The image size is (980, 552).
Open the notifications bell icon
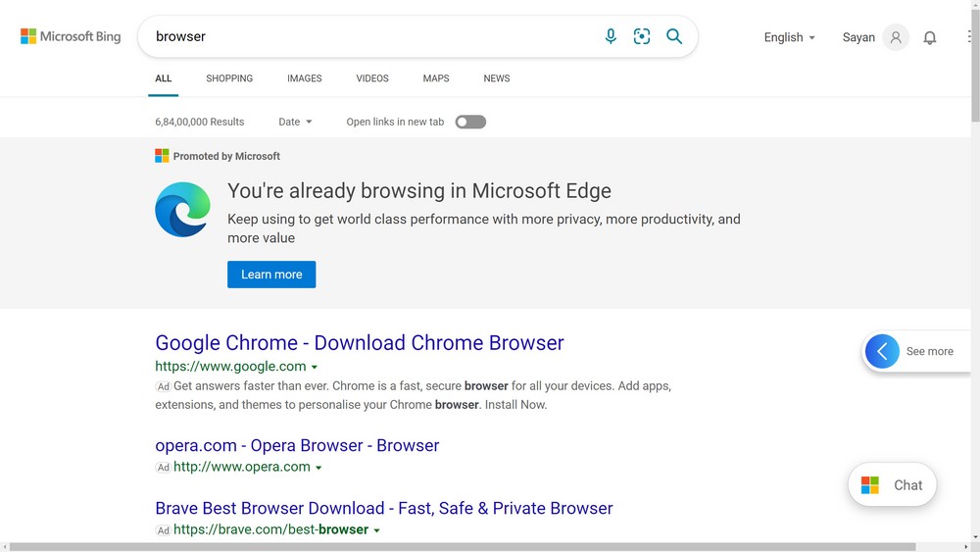(930, 37)
